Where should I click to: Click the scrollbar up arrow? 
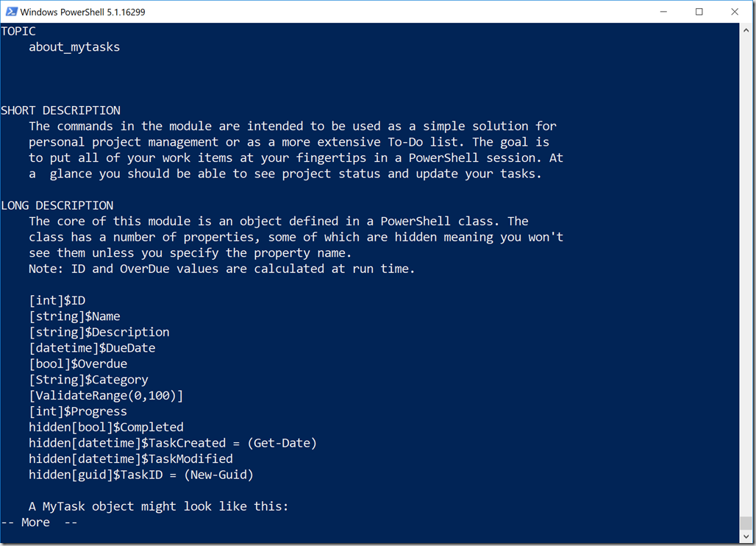coord(746,30)
